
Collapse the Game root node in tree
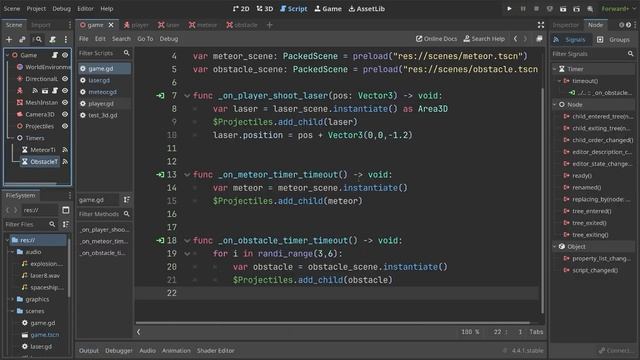tap(7, 55)
